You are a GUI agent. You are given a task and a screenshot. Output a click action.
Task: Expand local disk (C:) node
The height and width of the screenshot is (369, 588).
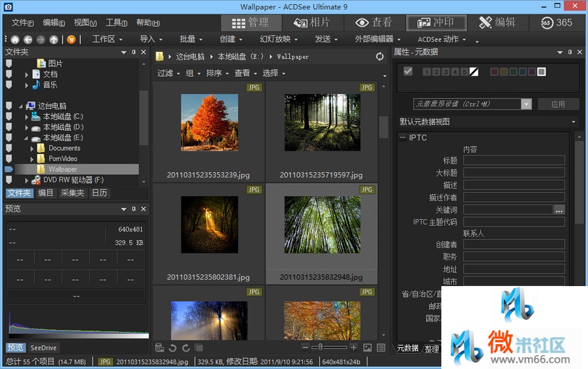tap(26, 117)
